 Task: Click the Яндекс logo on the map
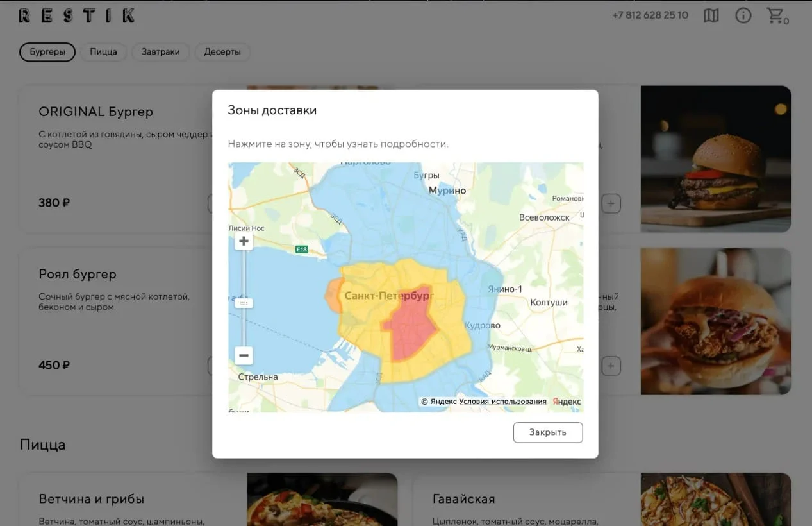(567, 402)
